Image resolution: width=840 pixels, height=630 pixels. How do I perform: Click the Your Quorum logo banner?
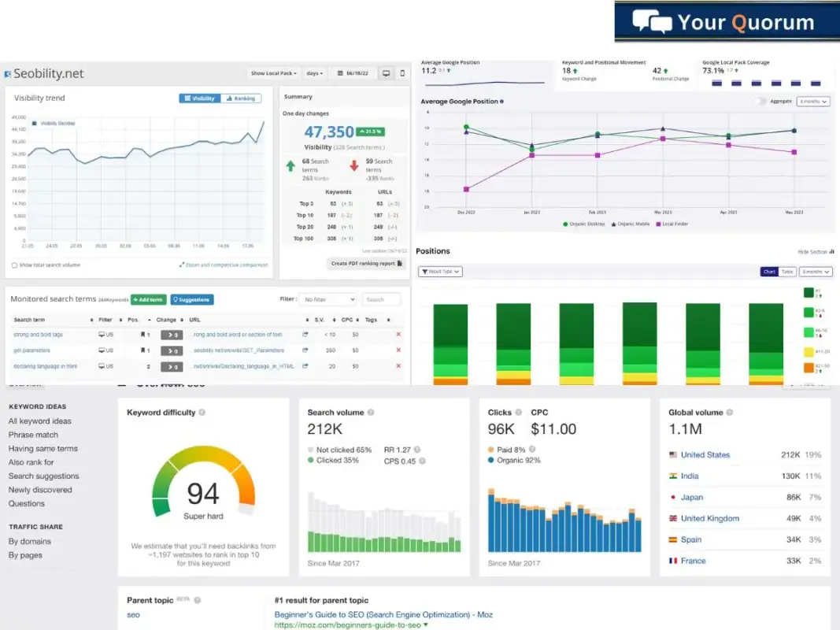click(727, 22)
